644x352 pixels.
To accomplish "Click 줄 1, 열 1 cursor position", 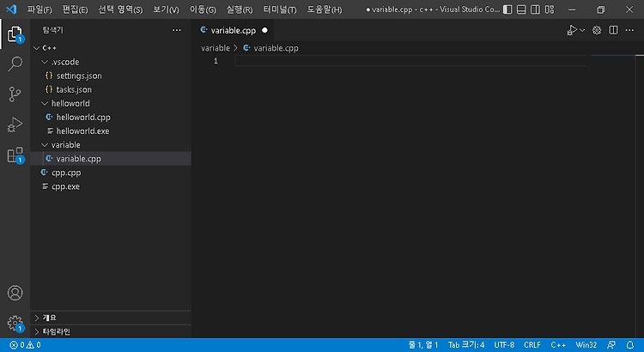I will 423,345.
